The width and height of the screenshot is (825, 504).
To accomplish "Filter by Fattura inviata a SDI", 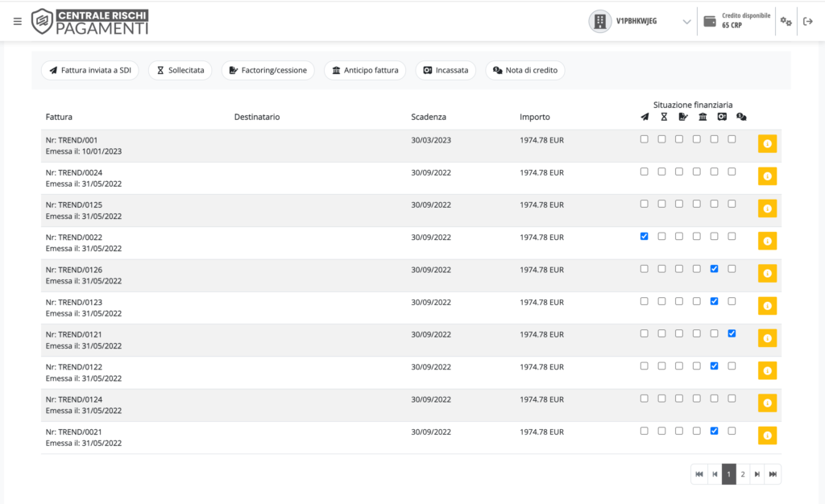I will click(90, 70).
